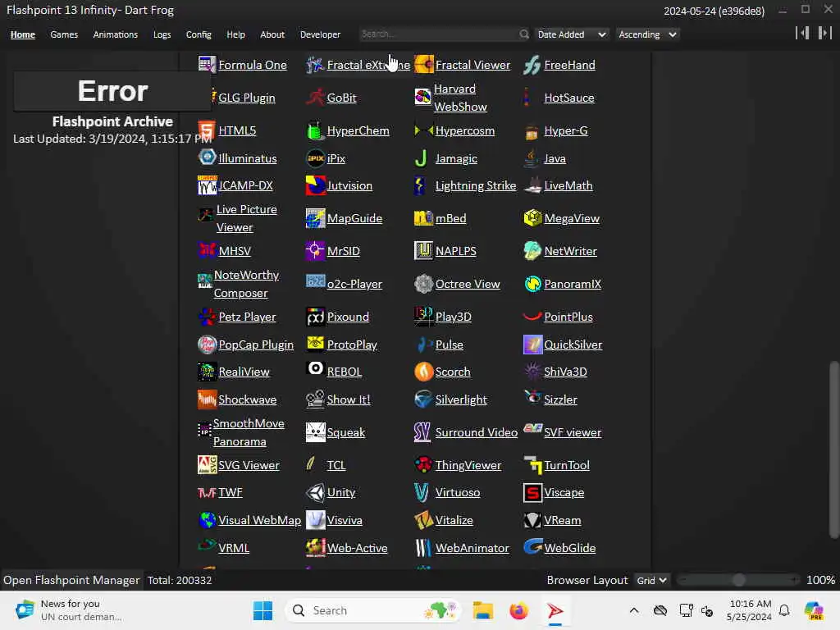Viewport: 840px width, 630px height.
Task: Open the notifications bell in taskbar
Action: [784, 610]
